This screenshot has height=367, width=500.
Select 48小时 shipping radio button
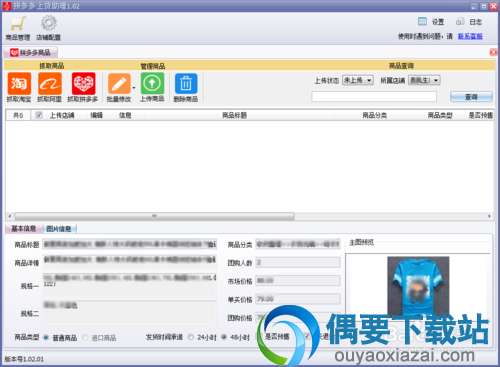coord(224,337)
